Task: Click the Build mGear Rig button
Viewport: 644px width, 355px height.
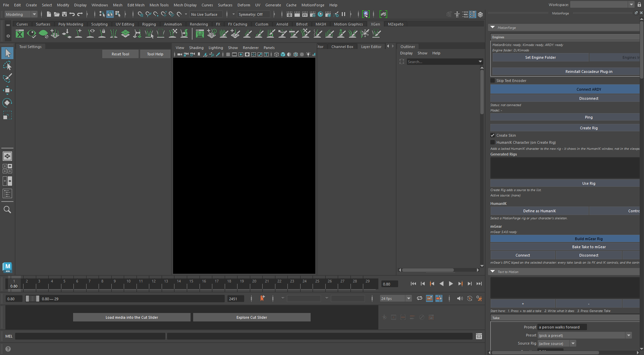Action: (x=565, y=239)
